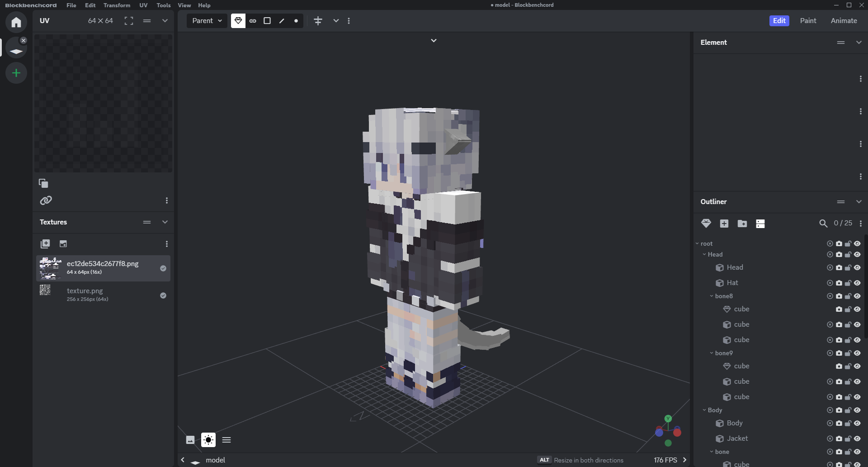Toggle visibility of the Body group

tap(857, 410)
